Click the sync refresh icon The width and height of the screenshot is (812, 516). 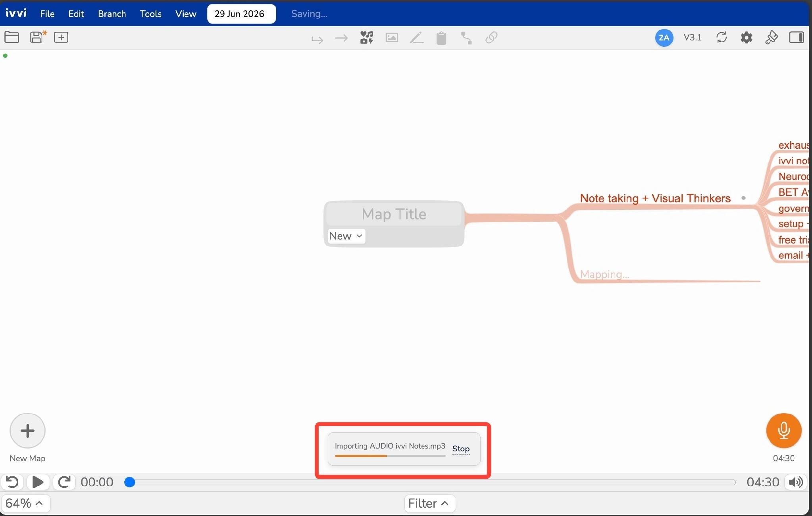(722, 38)
